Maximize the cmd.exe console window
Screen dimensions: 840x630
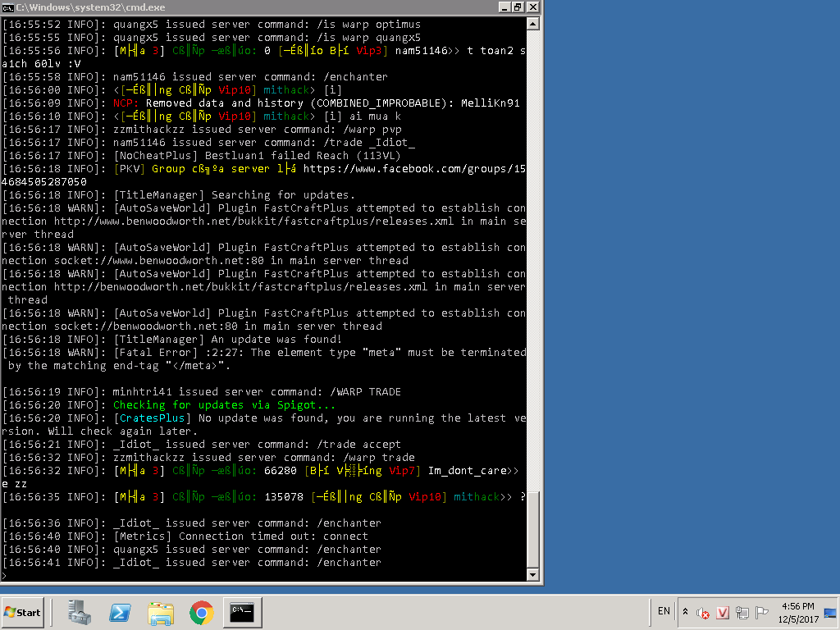coord(518,7)
